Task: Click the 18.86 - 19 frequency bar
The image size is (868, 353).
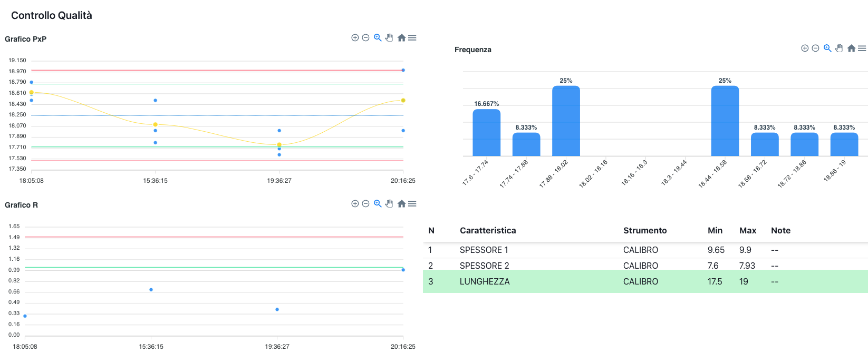Action: coord(844,144)
